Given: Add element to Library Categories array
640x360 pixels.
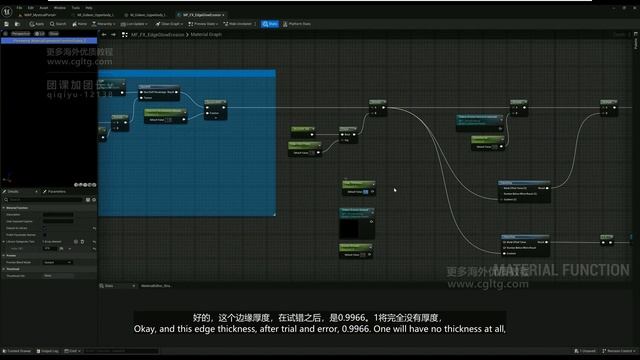Looking at the screenshot, I should (x=76, y=242).
